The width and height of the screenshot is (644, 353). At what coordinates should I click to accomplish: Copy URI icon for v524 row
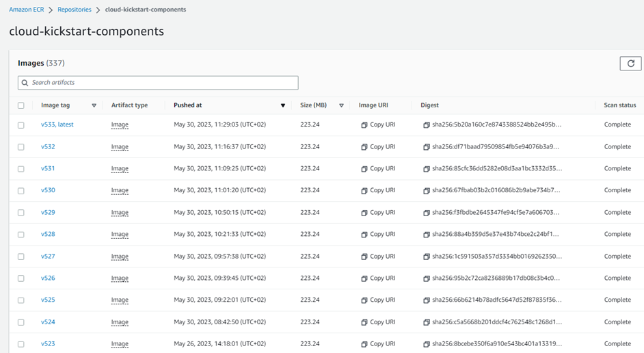click(x=364, y=323)
